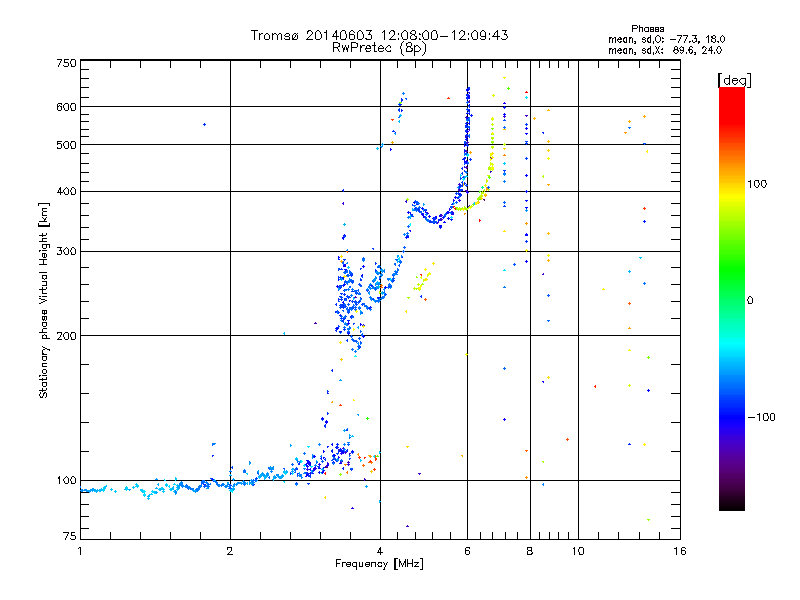Click the plot title 'Tromsø 20140603 12:08:00-12:09:43'
This screenshot has height=600, width=800.
click(379, 35)
